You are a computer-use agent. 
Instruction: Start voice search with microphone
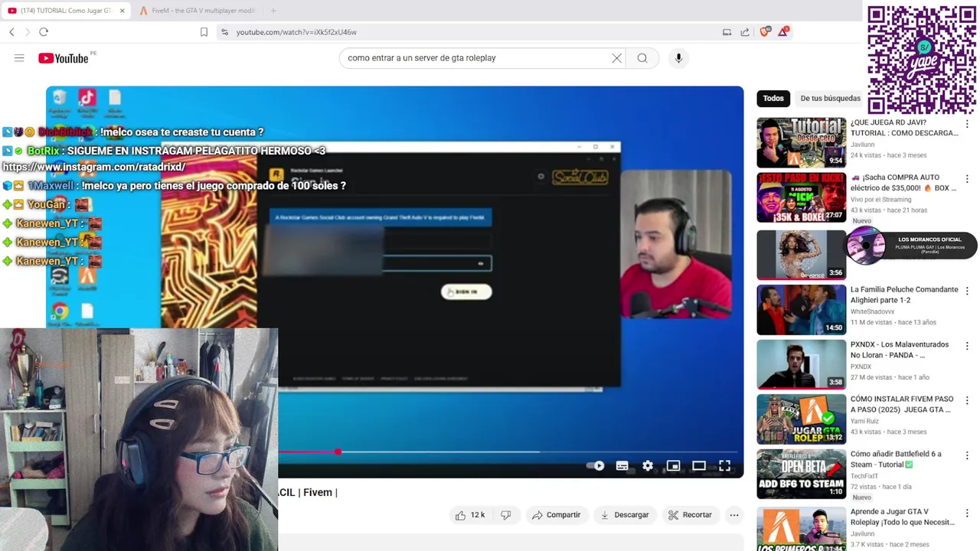coord(678,58)
